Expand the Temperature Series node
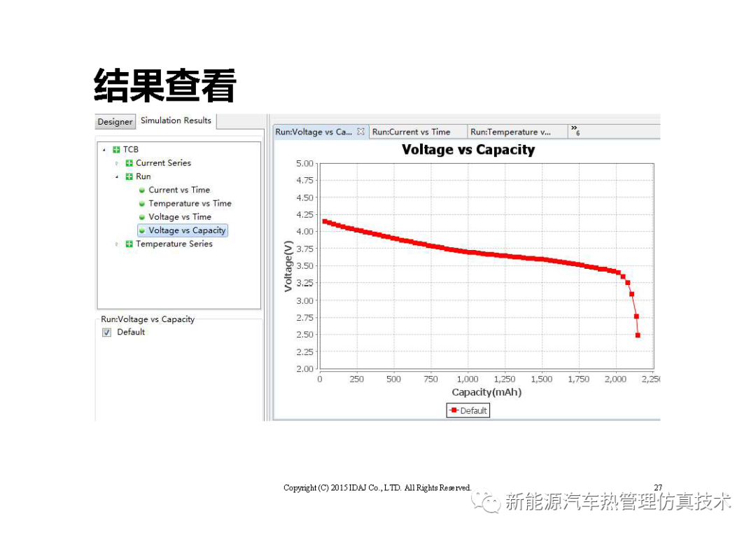The image size is (756, 535). click(117, 244)
